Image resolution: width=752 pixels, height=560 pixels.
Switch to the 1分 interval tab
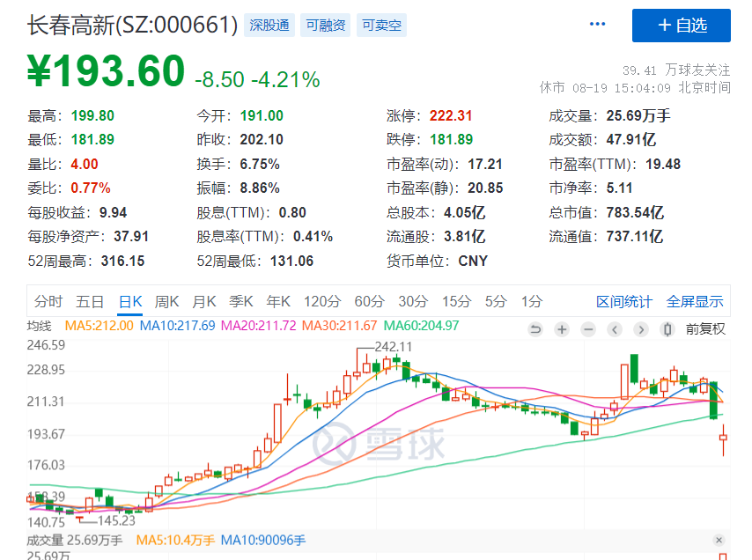(x=532, y=302)
